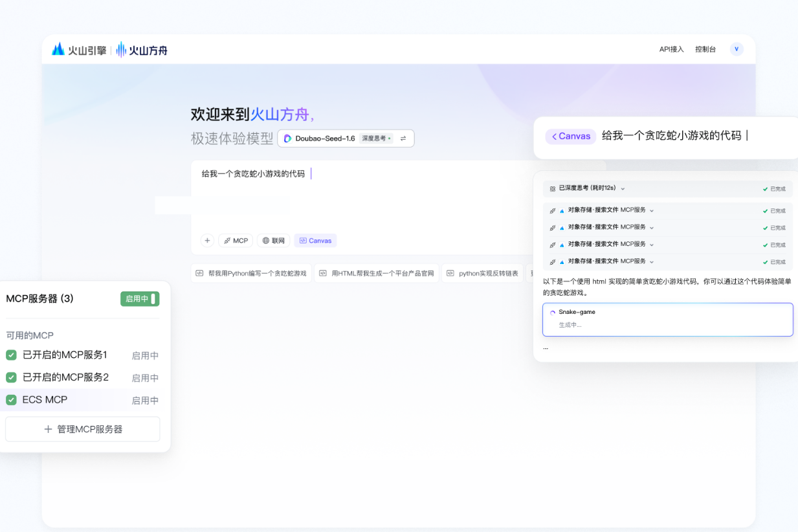Click volcano icon on last 对象存储 MCP row
The width and height of the screenshot is (798, 532).
(x=562, y=262)
